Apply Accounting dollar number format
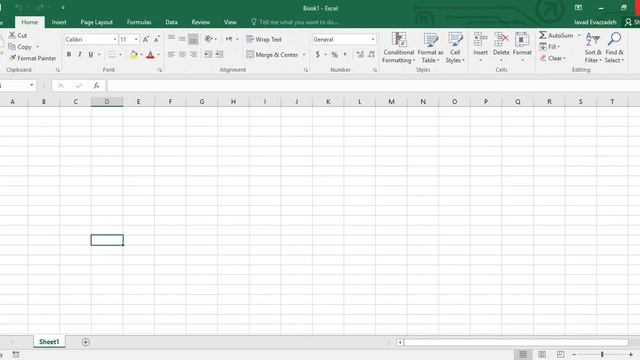Viewport: 640px width, 360px height. click(x=318, y=54)
